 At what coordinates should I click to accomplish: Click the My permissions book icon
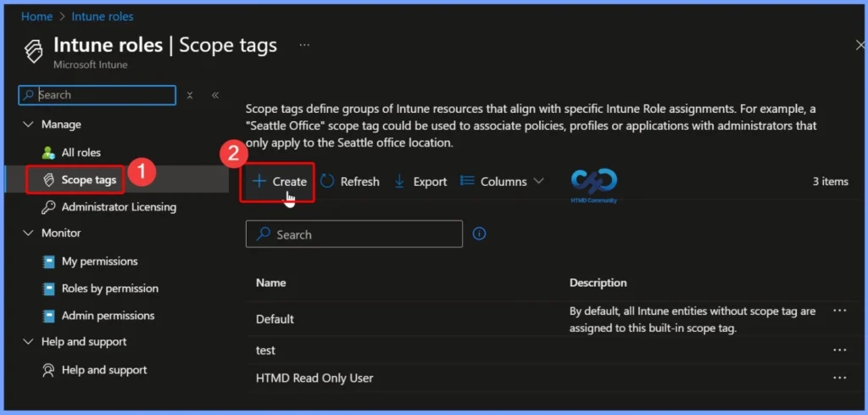tap(48, 261)
